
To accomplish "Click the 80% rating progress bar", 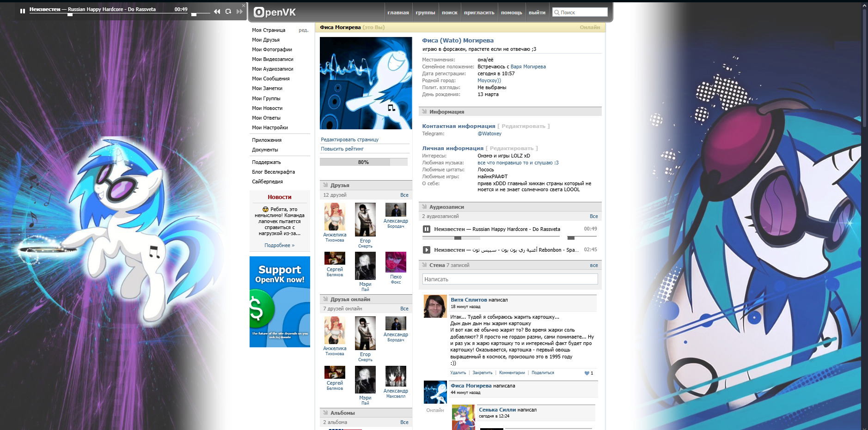I will pos(364,162).
